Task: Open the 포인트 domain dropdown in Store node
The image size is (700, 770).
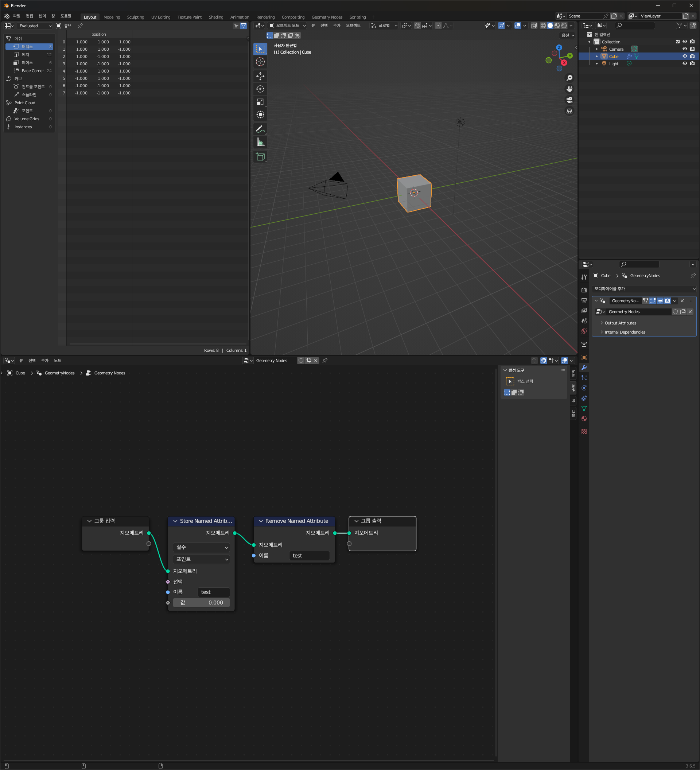Action: pos(201,559)
